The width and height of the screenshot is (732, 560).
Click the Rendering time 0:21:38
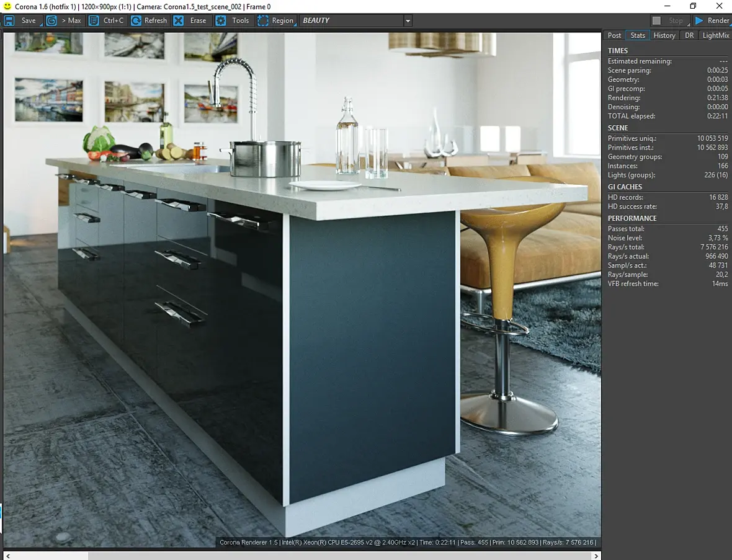pos(718,98)
